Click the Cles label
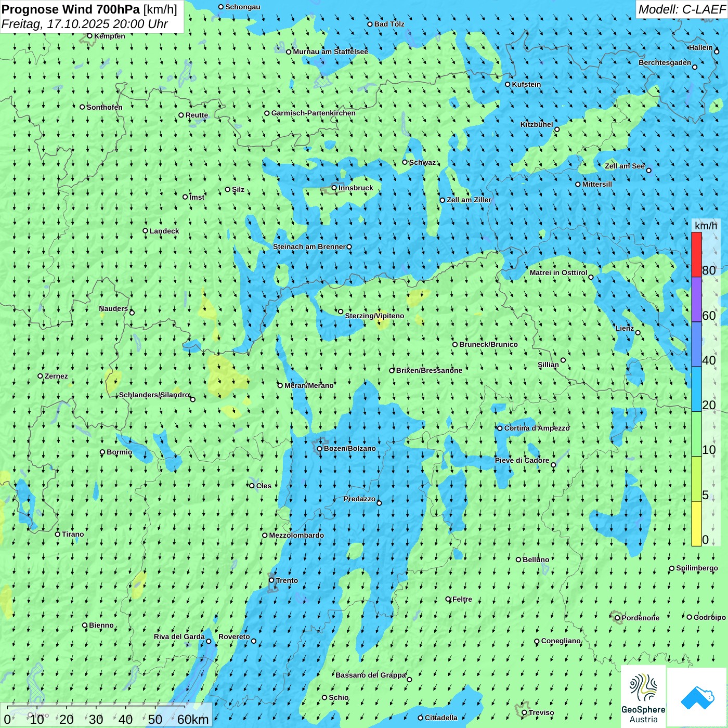Viewport: 728px width, 728px height. point(264,486)
